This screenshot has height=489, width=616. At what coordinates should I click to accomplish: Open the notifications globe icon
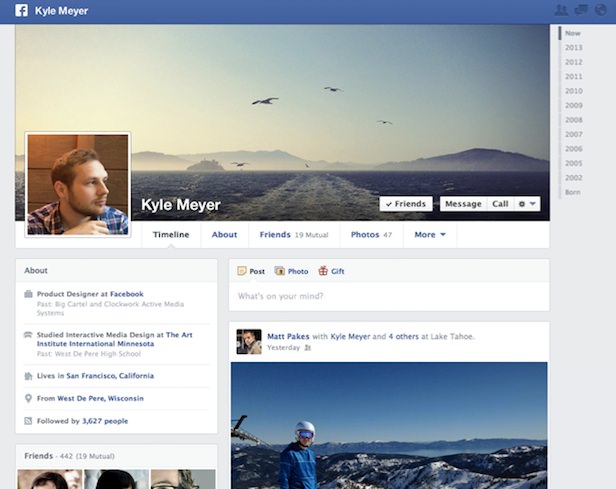click(x=600, y=11)
